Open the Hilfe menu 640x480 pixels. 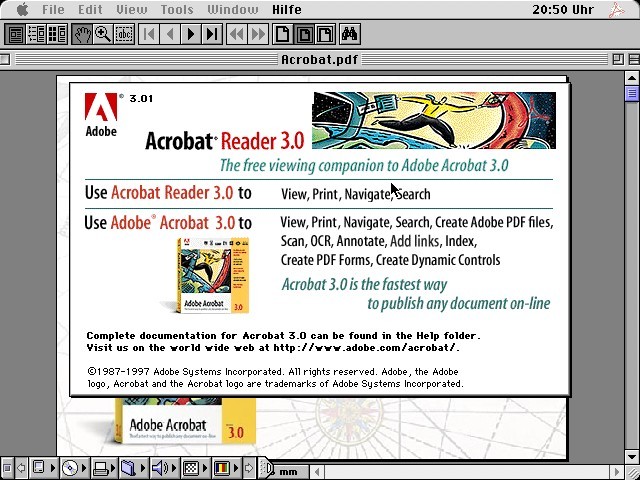[x=287, y=10]
